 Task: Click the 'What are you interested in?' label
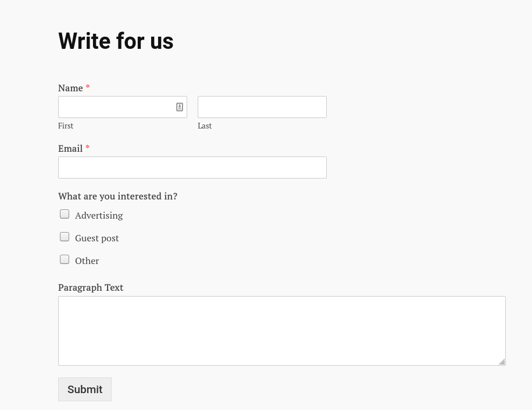117,196
